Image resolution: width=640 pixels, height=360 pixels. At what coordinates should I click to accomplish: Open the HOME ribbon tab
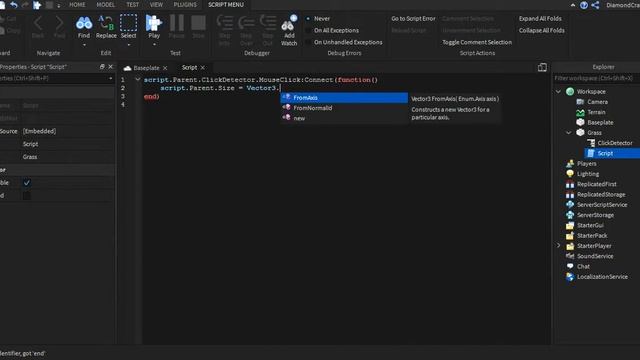pos(77,5)
